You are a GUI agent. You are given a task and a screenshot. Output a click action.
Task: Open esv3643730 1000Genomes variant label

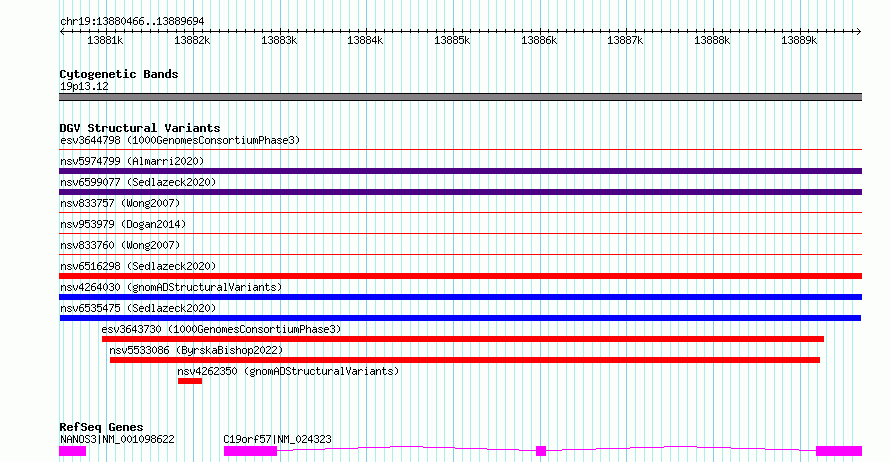coord(221,329)
